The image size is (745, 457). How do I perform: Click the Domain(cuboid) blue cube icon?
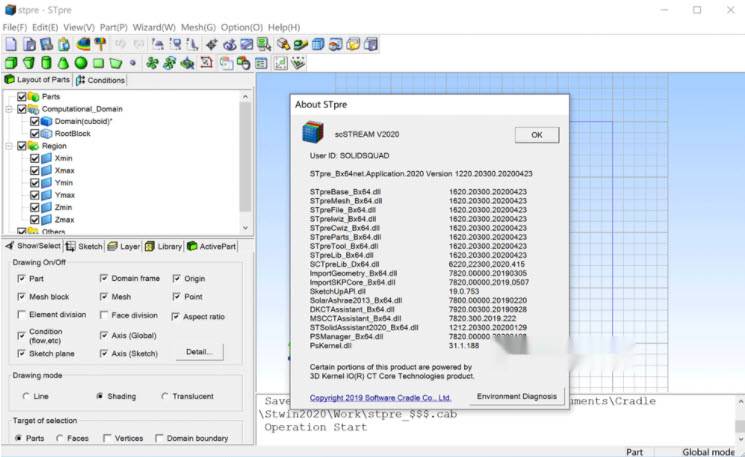click(47, 121)
